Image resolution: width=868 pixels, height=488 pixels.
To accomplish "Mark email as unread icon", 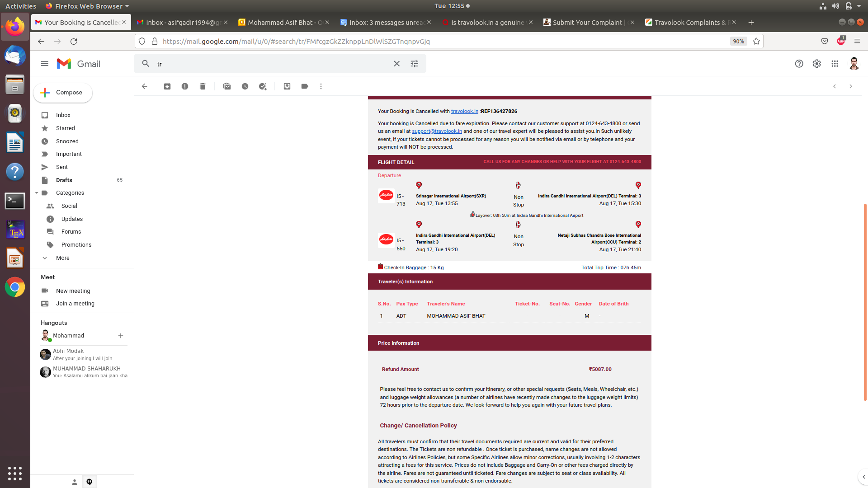I will (227, 86).
